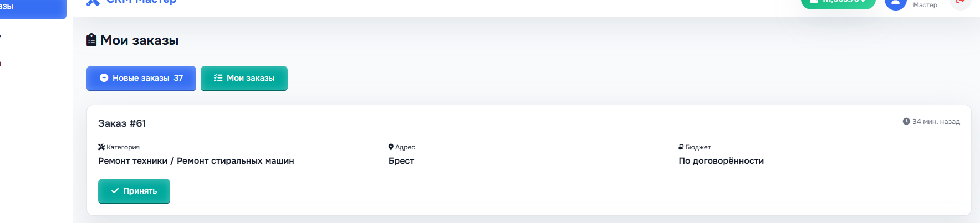Click the CRM Мастер title link

point(141,2)
